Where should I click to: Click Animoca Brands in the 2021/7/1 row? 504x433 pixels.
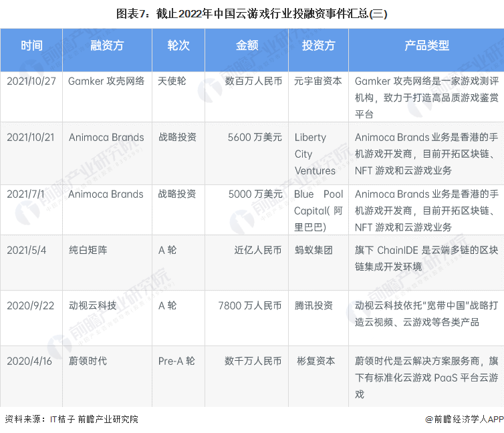[x=106, y=194]
